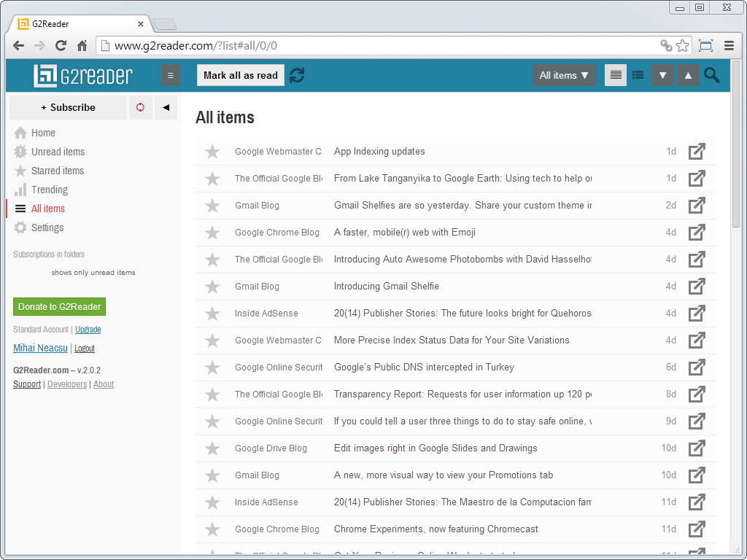Screen dimensions: 747x560
Task: Star the Introducing Gmail Shelfie item
Action: (x=212, y=287)
